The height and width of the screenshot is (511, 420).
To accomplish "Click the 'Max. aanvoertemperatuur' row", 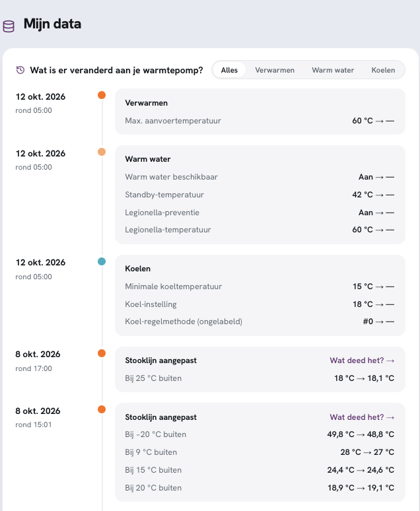I will pyautogui.click(x=260, y=121).
